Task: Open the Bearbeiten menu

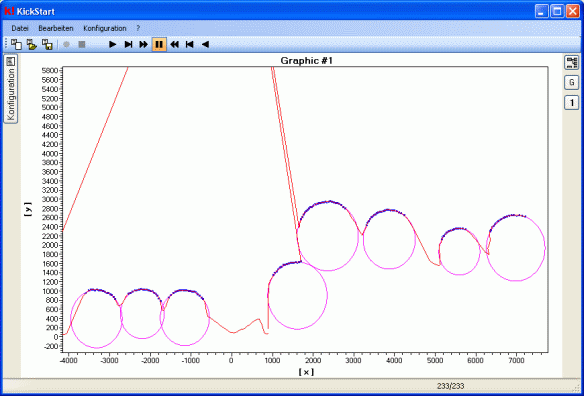Action: coord(56,28)
